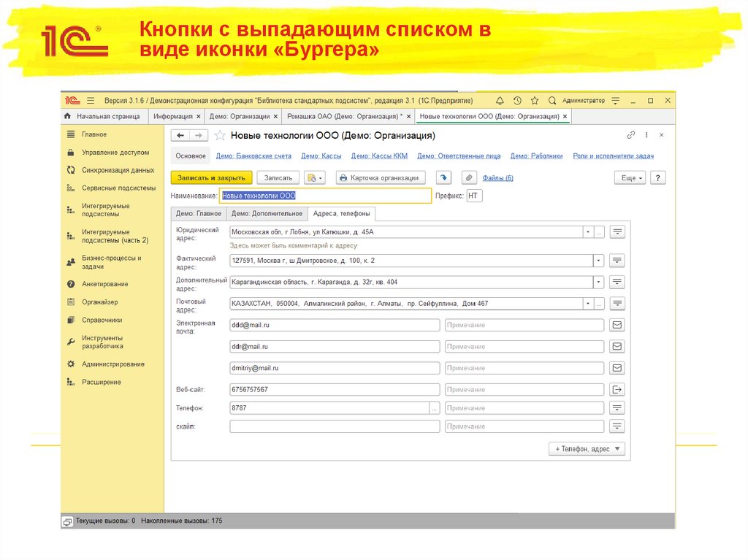Open the Демо: Банковские счета link
The image size is (748, 560).
point(253,156)
